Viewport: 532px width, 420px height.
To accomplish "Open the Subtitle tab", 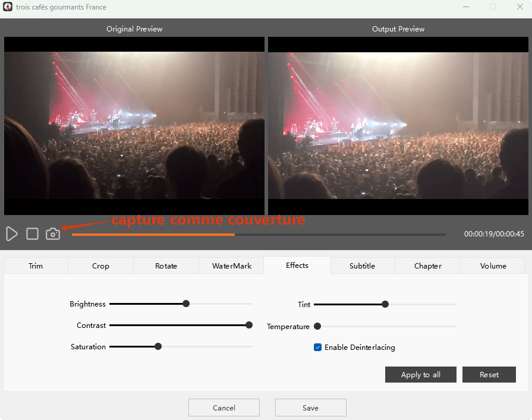I will point(362,266).
